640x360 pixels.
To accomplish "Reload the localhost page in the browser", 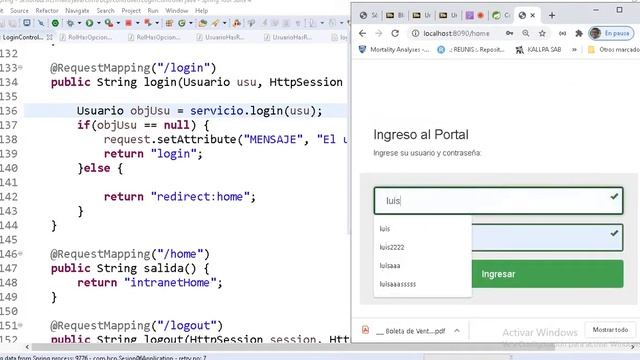I will click(395, 33).
